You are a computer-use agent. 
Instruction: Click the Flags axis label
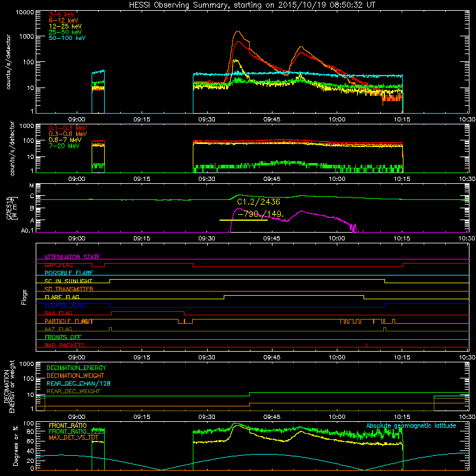[24, 297]
